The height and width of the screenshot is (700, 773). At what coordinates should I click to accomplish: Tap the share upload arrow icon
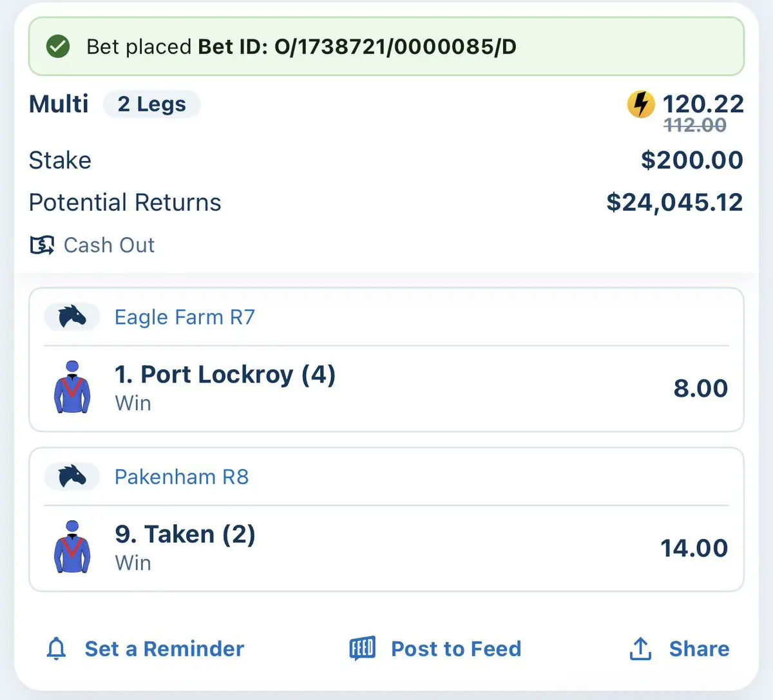click(640, 648)
